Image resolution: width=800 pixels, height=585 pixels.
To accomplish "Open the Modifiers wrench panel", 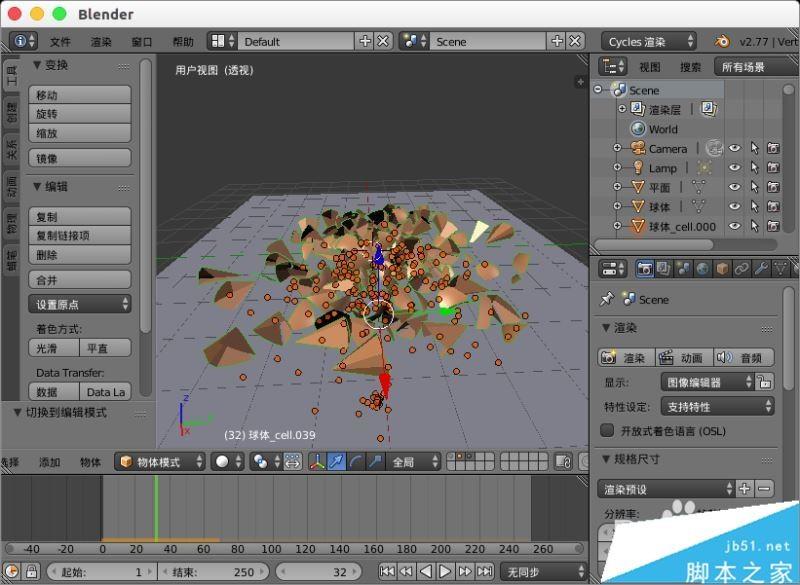I will (759, 269).
